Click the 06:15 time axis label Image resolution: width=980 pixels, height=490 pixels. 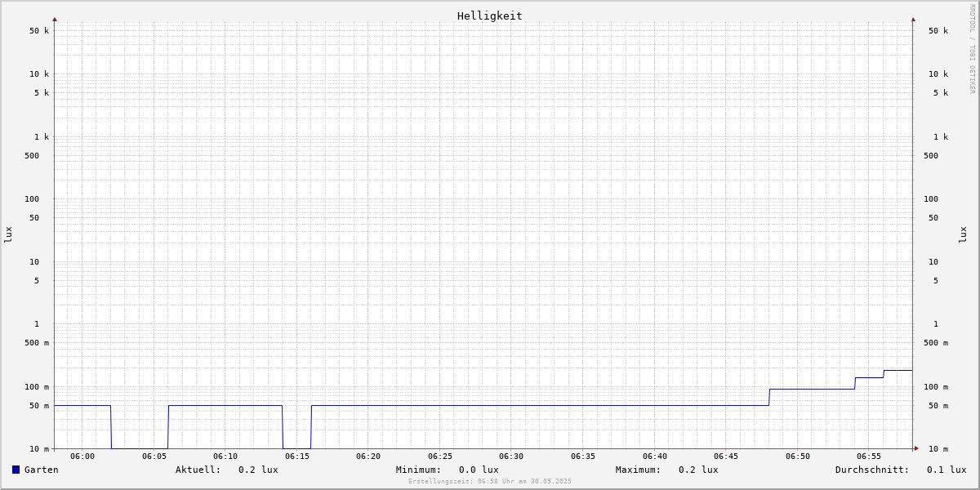[x=297, y=457]
